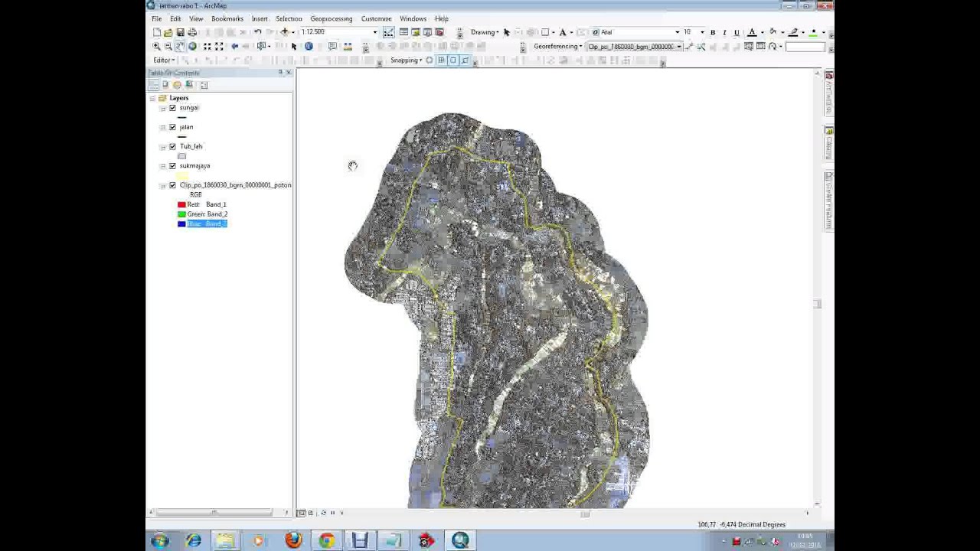Click the HTML Popup tool icon

point(332,46)
